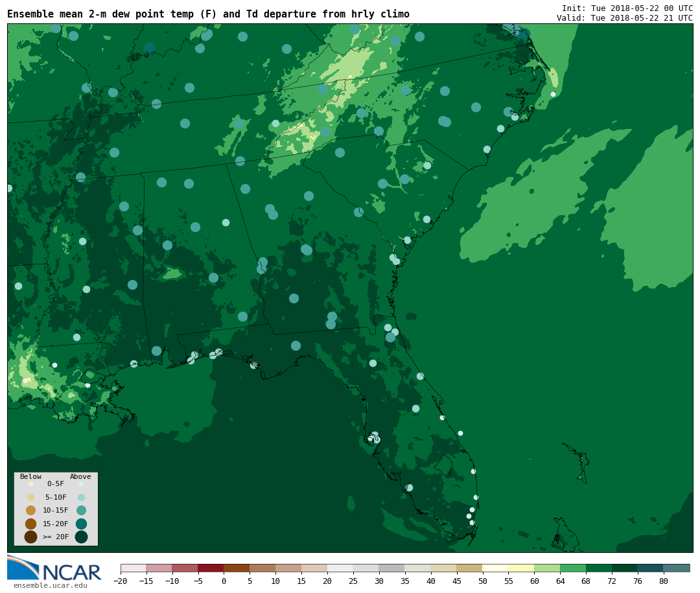
Task: Pick the colorbar swatch between 35 and 40
Action: pos(418,568)
